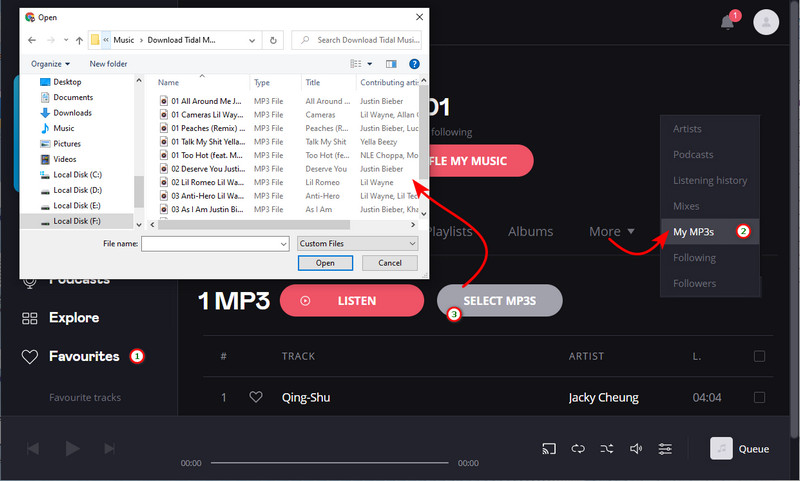Select Followers in the More menu

click(694, 283)
